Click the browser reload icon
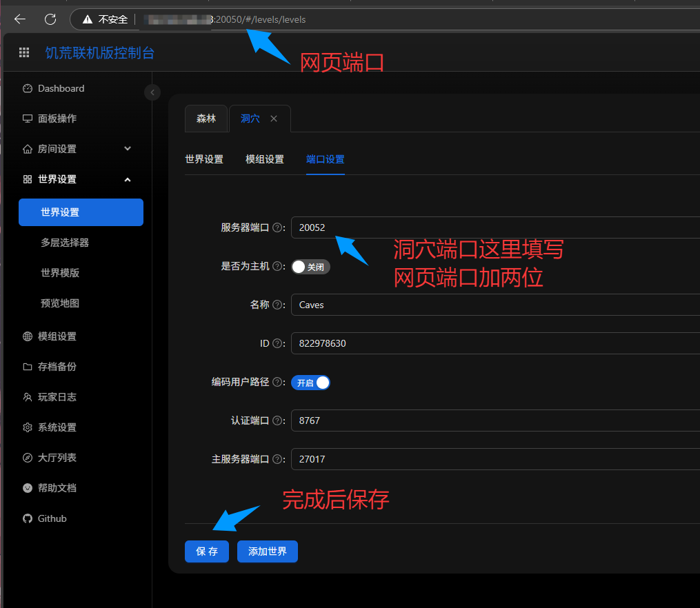This screenshot has height=608, width=700. [50, 19]
